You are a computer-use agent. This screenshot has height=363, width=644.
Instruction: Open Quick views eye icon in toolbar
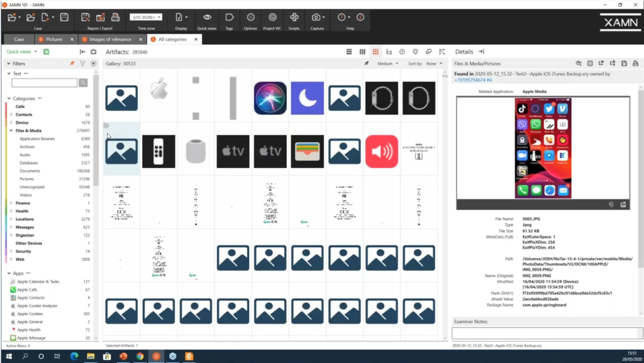click(207, 17)
